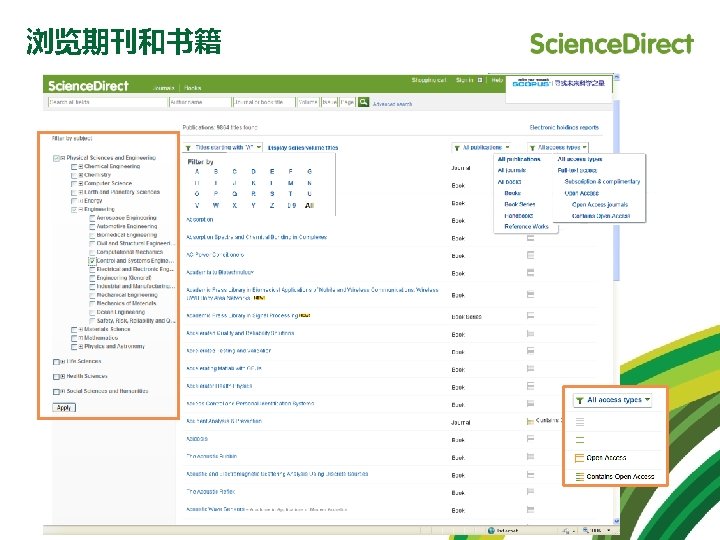Screen dimensions: 720x540
Task: Click the Author name input
Action: [200, 102]
